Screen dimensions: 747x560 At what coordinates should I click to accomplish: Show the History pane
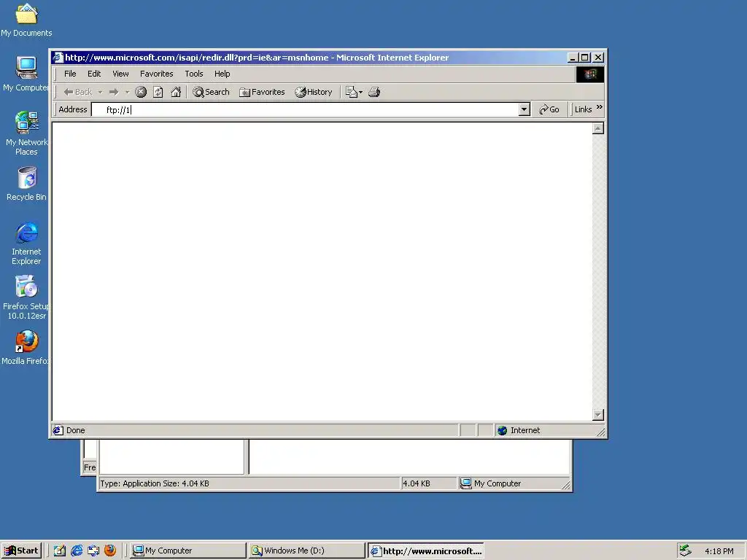click(314, 92)
